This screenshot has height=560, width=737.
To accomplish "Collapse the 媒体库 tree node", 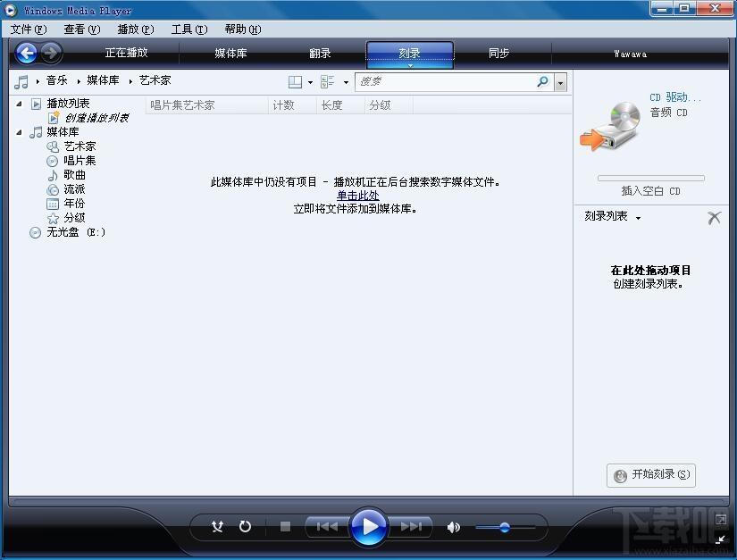I will (x=19, y=132).
